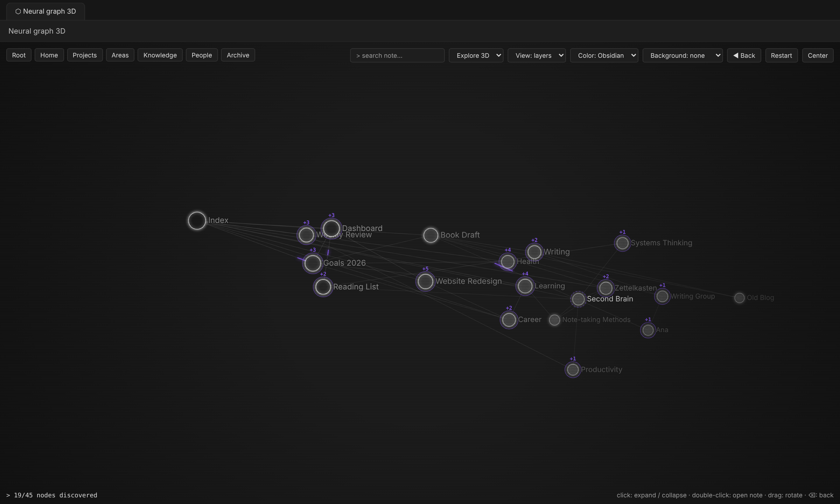
Task: Expand the Learning node circle
Action: pos(525,286)
